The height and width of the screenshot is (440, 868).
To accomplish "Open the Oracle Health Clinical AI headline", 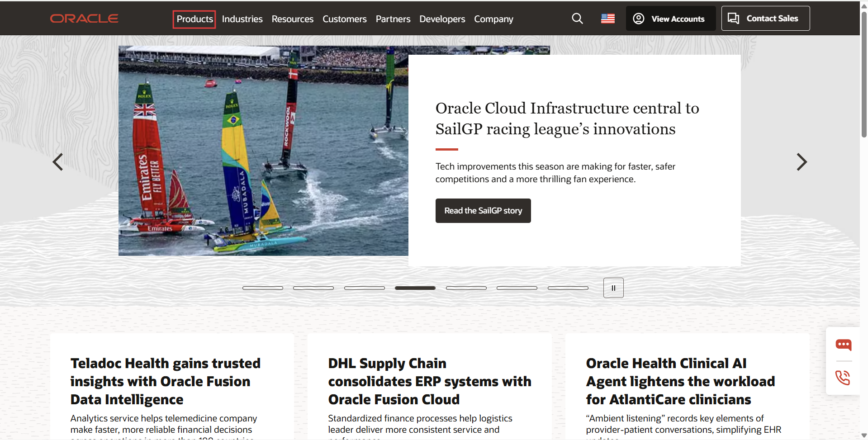I will coord(680,381).
